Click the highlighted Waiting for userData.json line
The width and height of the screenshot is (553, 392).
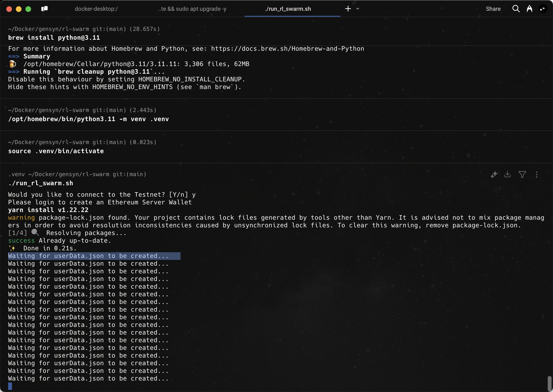[88, 256]
